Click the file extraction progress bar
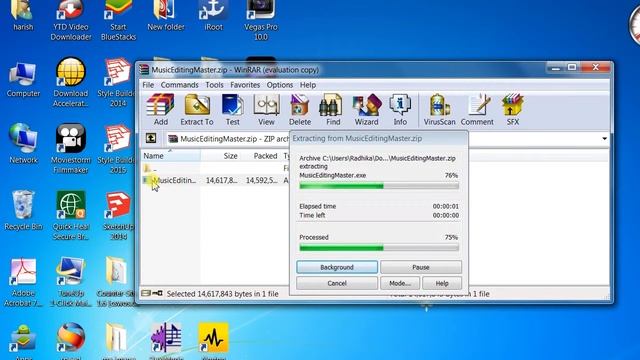 click(379, 186)
